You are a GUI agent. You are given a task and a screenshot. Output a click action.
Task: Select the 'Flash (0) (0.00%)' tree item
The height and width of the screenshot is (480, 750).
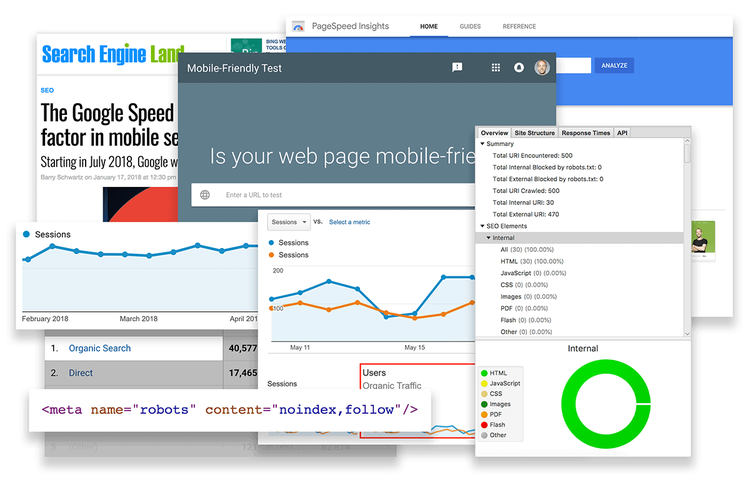pyautogui.click(x=526, y=320)
